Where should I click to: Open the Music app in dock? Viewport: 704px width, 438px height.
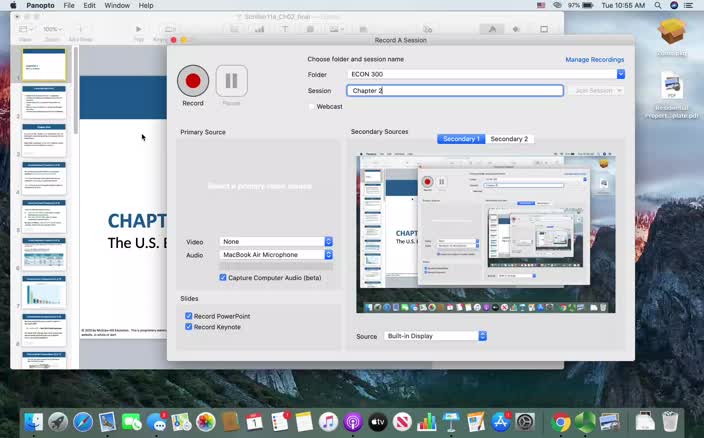pyautogui.click(x=329, y=422)
